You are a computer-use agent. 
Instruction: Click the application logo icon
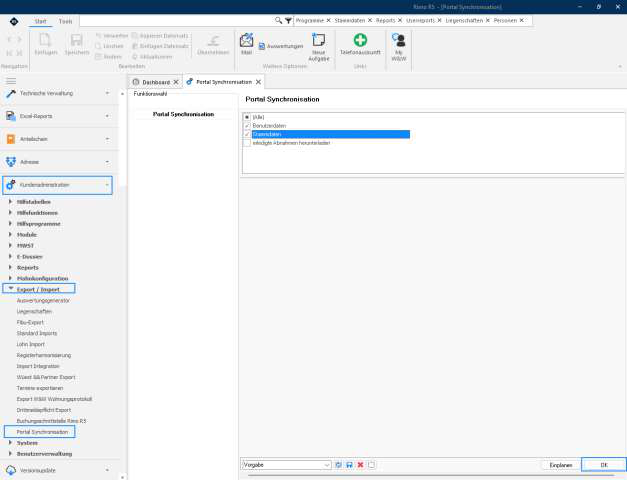point(14,21)
